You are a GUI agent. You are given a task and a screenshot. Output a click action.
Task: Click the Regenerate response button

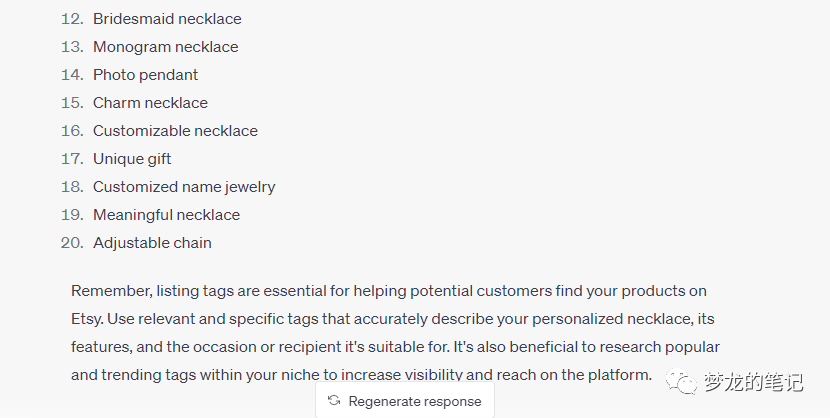tap(405, 401)
